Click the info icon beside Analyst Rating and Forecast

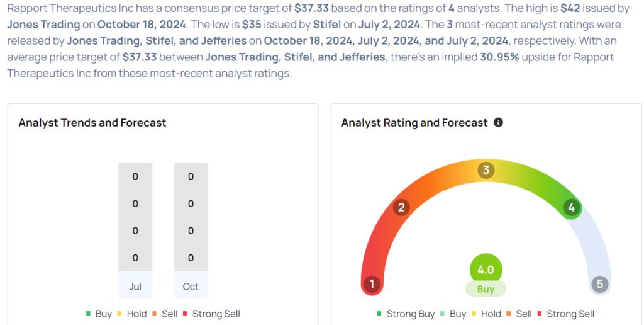[498, 123]
